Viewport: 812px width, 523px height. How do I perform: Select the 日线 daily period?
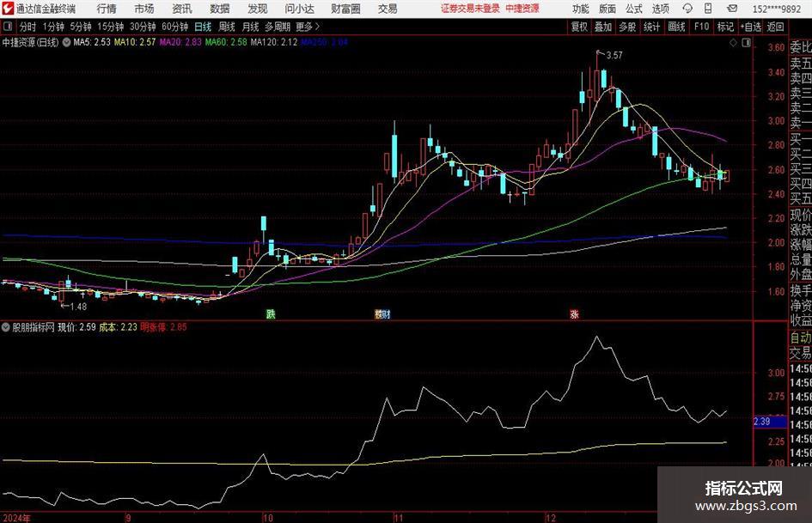(203, 27)
